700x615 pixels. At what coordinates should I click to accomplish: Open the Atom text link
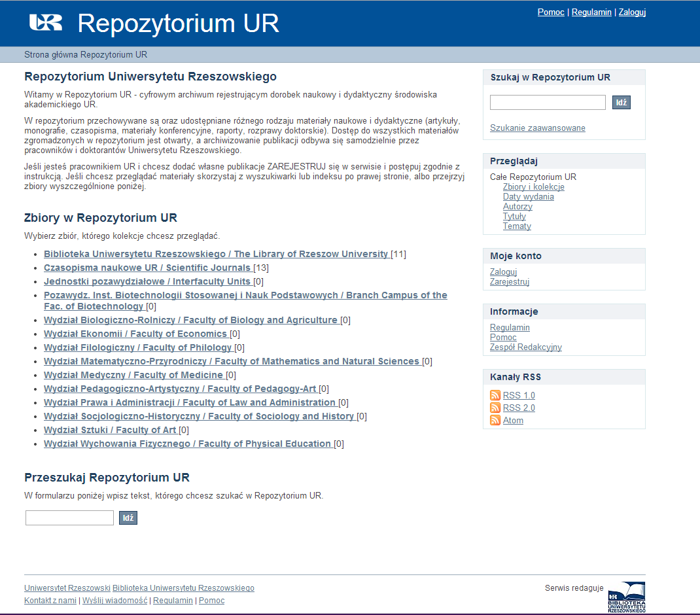click(x=513, y=420)
